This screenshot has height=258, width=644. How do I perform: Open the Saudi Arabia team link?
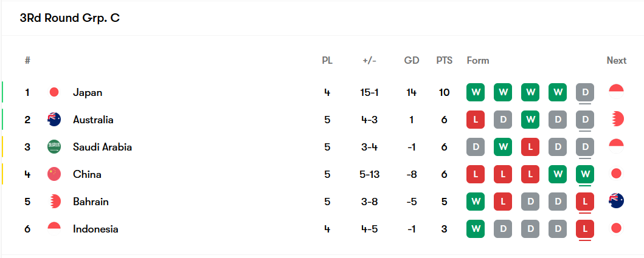[x=102, y=147]
